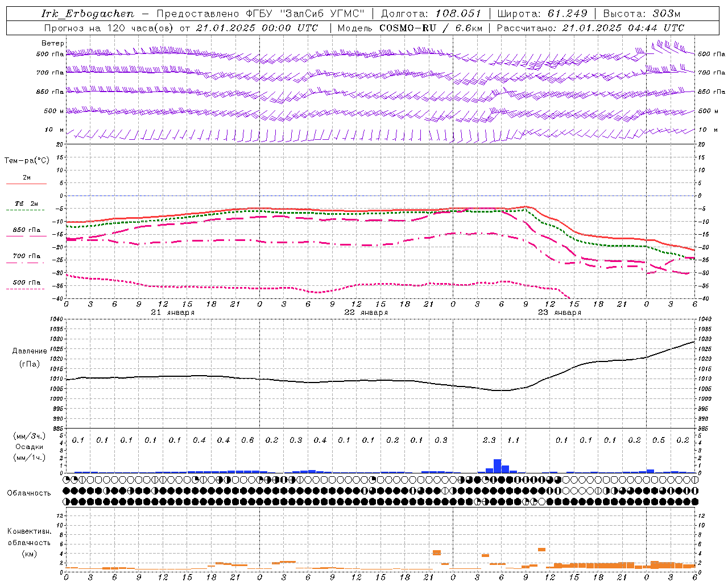Click the (мм/1ч.) unit label
This screenshot has height=582, width=728.
(x=30, y=458)
